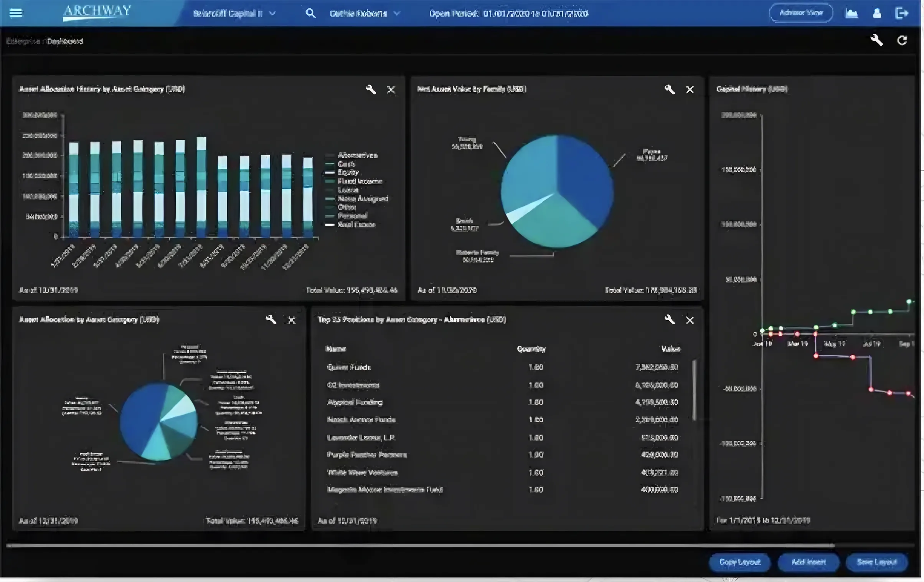Open the user profile icon
Screen dimensions: 924x582
(x=877, y=13)
